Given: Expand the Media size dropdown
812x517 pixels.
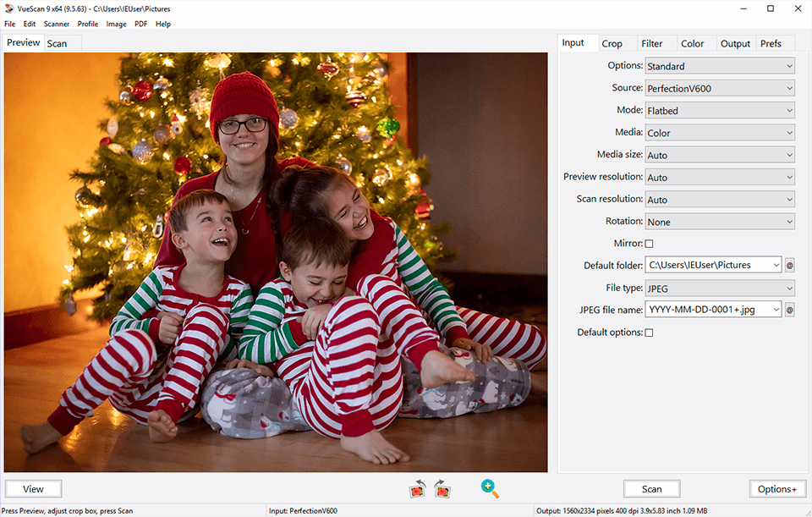Looking at the screenshot, I should pyautogui.click(x=720, y=156).
